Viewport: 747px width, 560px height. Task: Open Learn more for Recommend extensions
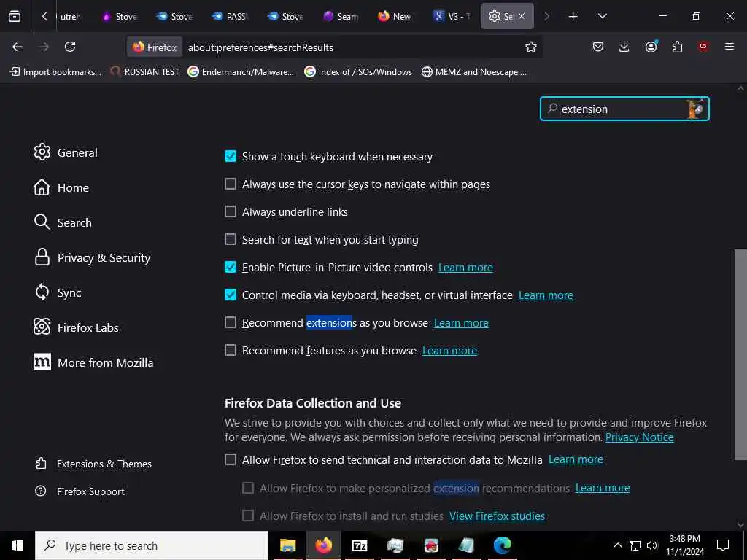[461, 323]
